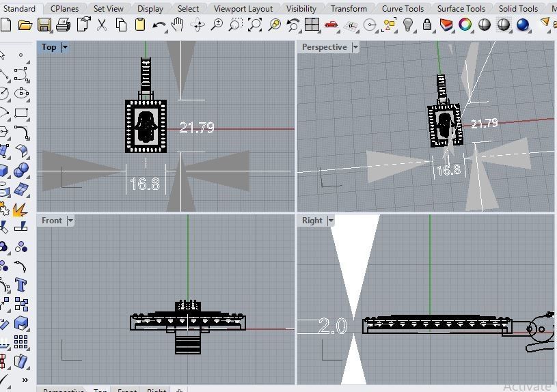Image resolution: width=557 pixels, height=392 pixels.
Task: Paste from the clipboard icon
Action: [140, 25]
